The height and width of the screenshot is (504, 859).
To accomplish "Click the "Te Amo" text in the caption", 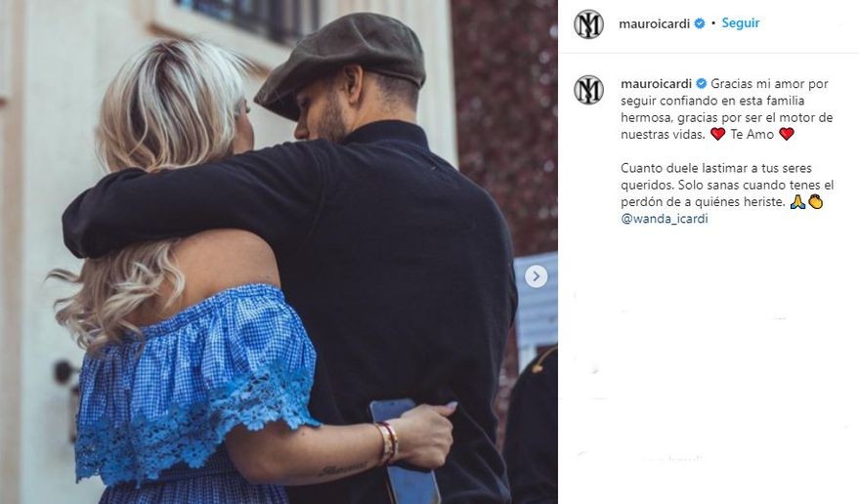I will tap(752, 134).
